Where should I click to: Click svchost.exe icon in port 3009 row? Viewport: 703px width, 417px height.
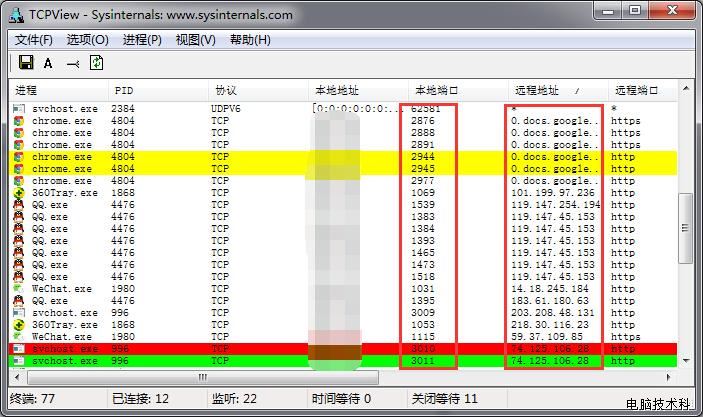(x=18, y=313)
